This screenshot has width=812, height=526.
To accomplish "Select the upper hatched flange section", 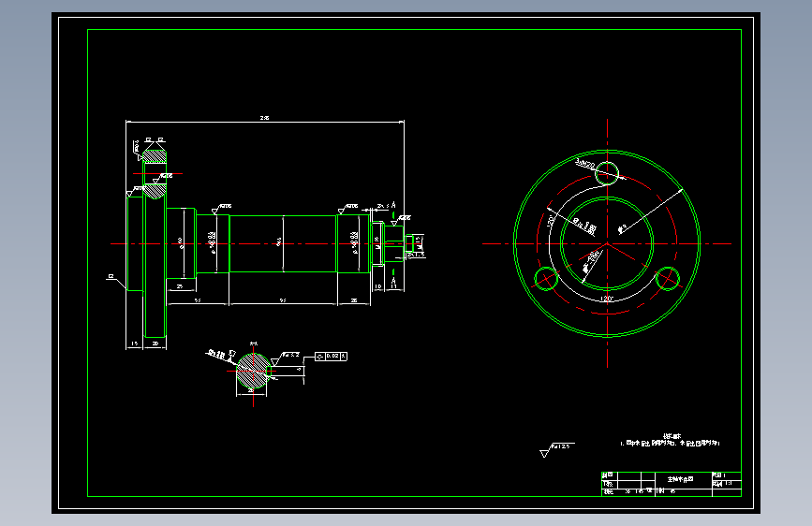I will coord(155,156).
